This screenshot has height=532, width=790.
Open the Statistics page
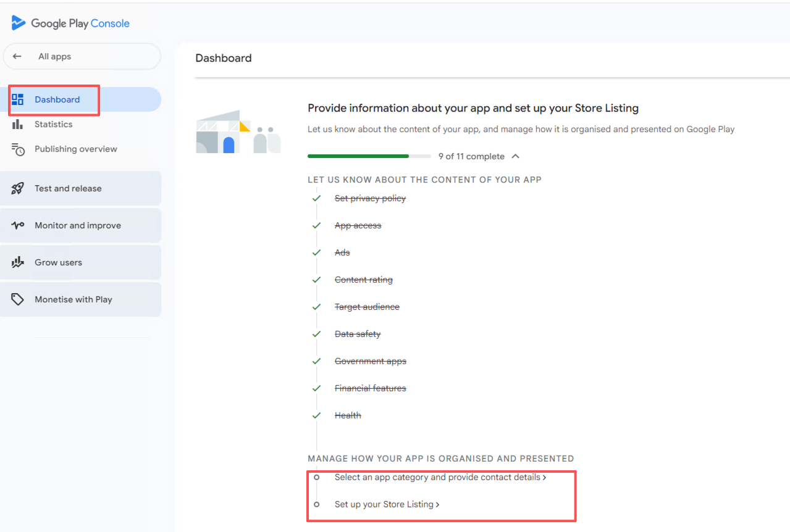(53, 124)
